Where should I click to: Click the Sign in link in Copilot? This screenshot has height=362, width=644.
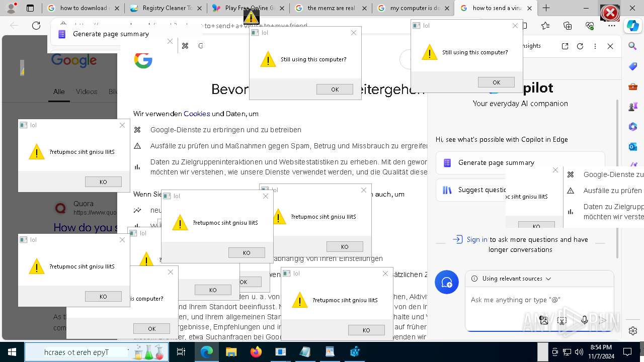pyautogui.click(x=477, y=239)
